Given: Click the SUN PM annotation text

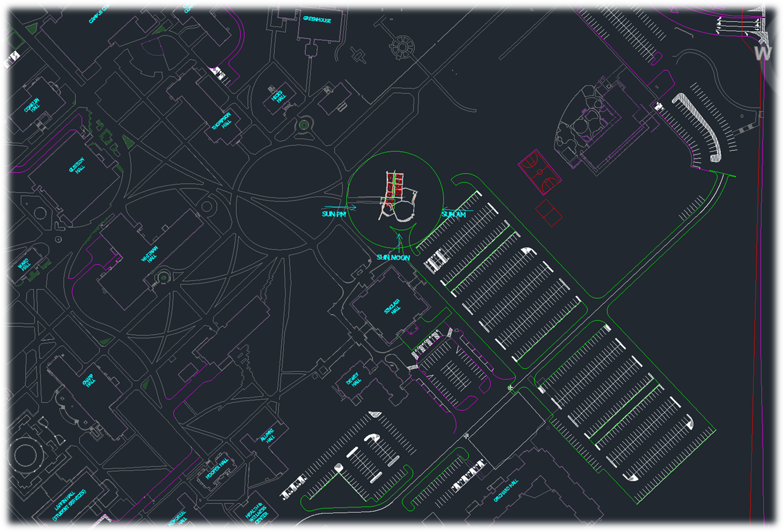Looking at the screenshot, I should coord(334,214).
